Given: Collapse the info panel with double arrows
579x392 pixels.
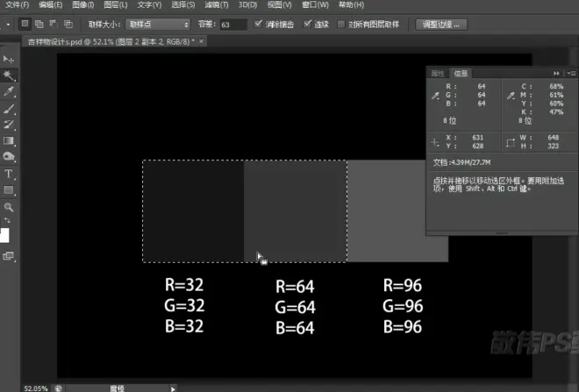Looking at the screenshot, I should [556, 74].
